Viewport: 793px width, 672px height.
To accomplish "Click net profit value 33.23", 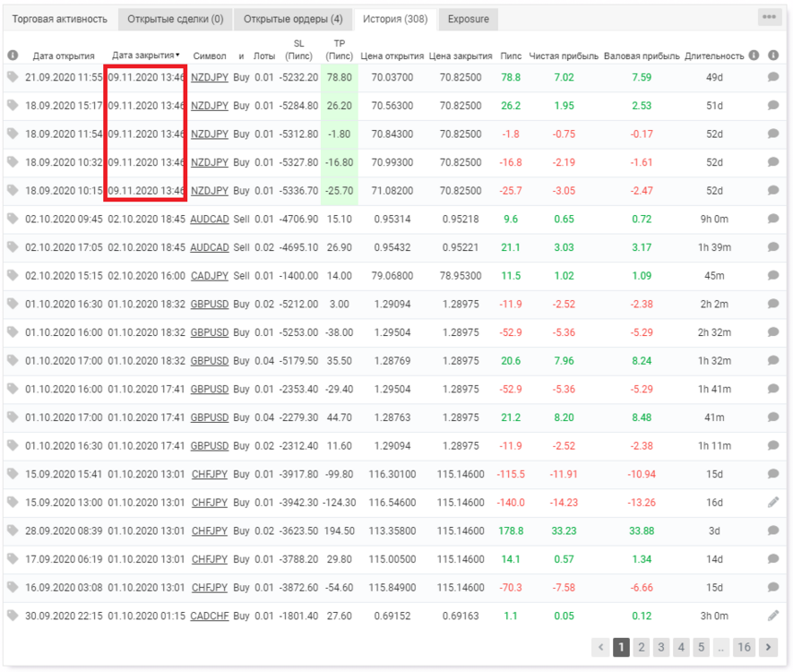I will tap(564, 531).
